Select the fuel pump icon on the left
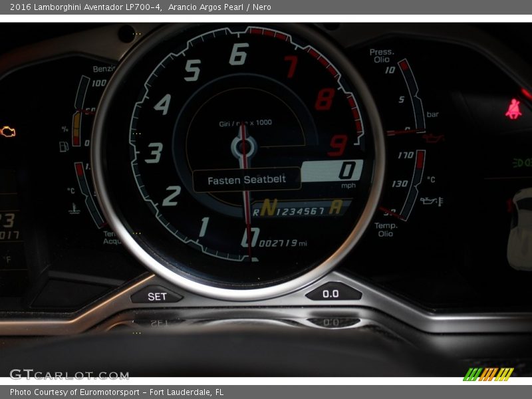The image size is (532, 399). [64, 147]
